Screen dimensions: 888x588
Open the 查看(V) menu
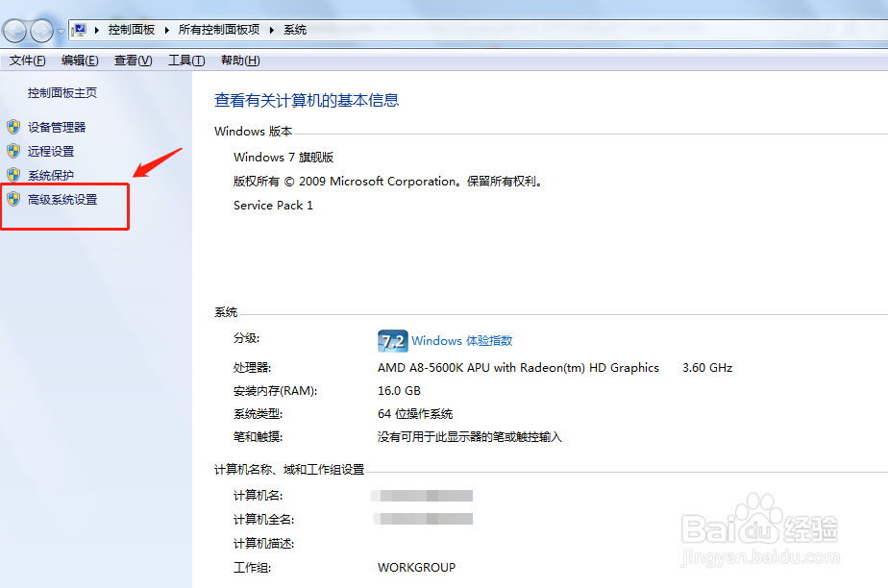pyautogui.click(x=133, y=61)
